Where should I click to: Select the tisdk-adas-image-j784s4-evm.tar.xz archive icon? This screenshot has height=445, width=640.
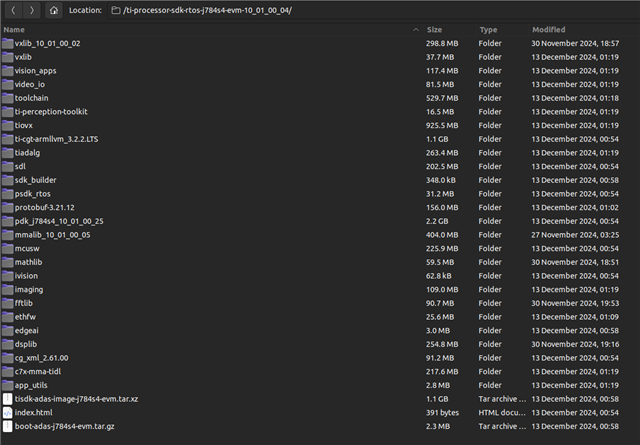[x=8, y=398]
